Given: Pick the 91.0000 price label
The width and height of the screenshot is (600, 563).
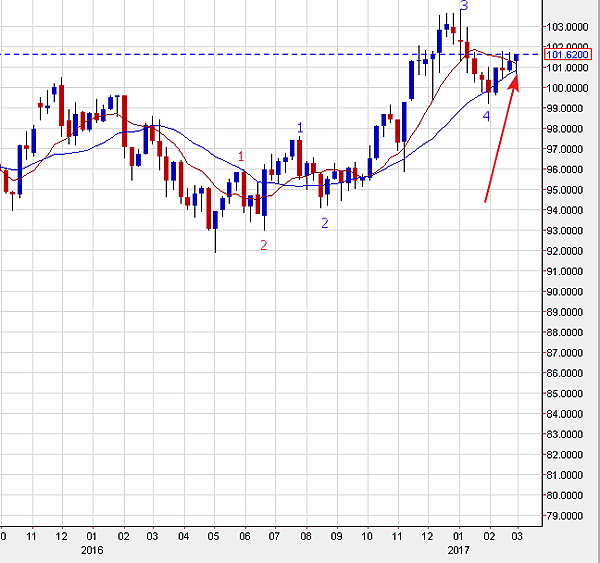Looking at the screenshot, I should (567, 271).
